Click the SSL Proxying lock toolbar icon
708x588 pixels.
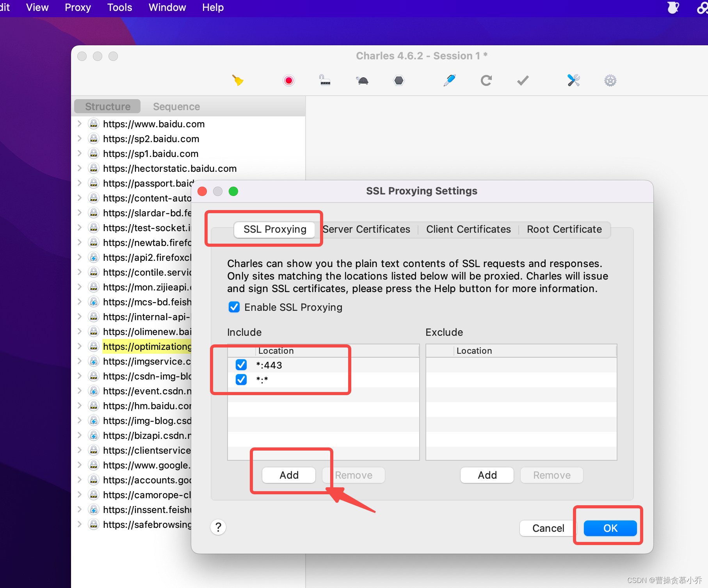point(325,80)
